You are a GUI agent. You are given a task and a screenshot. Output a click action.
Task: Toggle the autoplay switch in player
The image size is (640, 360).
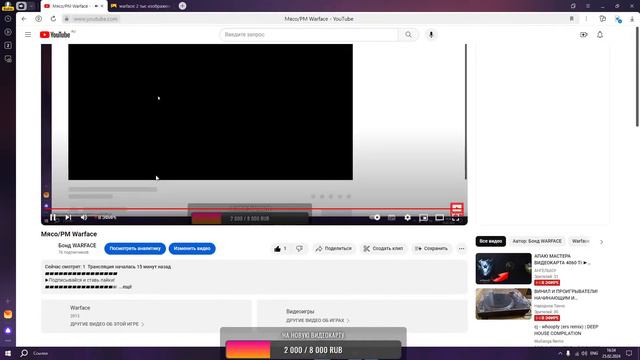coord(375,218)
